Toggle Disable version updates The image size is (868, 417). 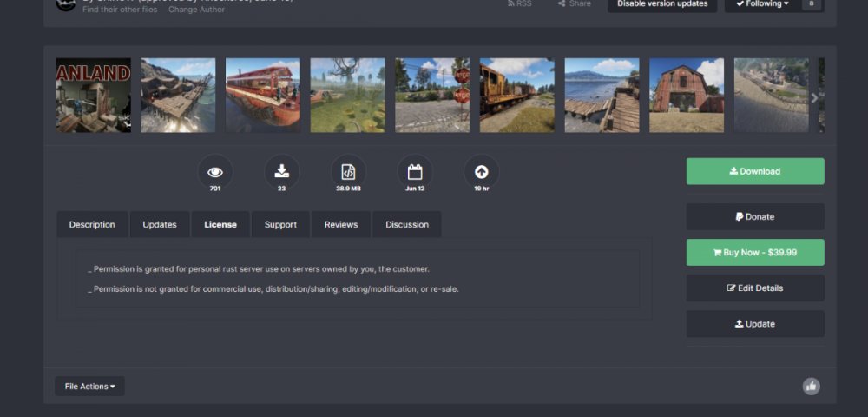[x=662, y=4]
